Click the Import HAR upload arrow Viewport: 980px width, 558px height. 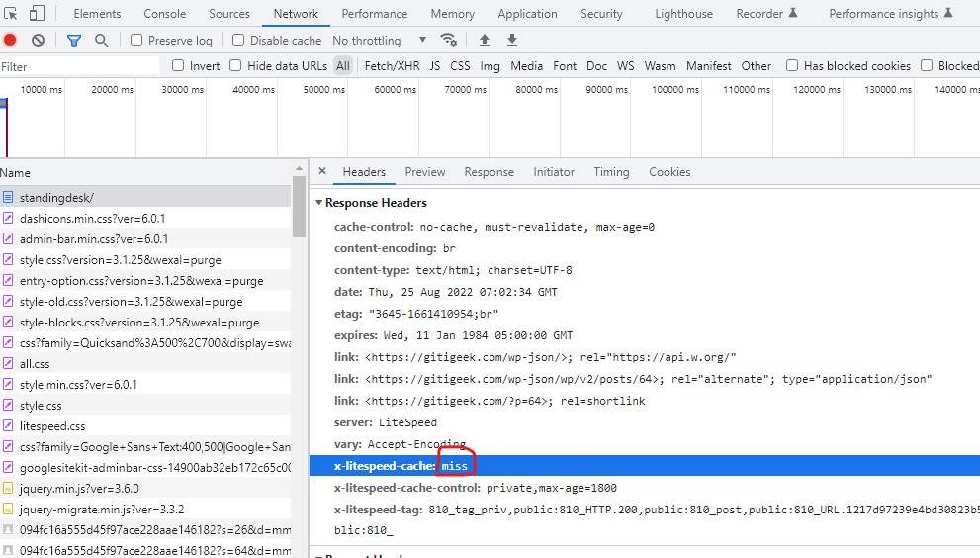pyautogui.click(x=485, y=41)
